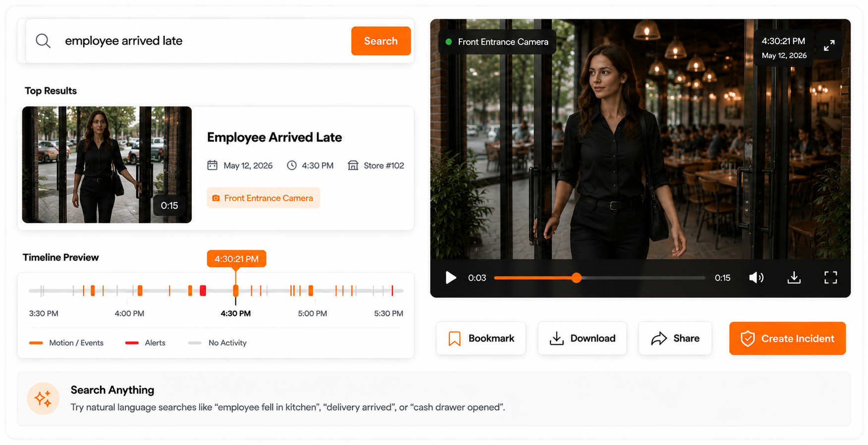Click the orange playhead handle on the timeline
This screenshot has width=868, height=445.
[236, 290]
